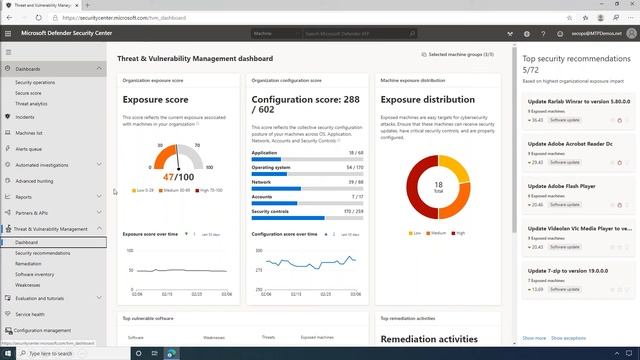Open Task View from the taskbar

coord(155,353)
